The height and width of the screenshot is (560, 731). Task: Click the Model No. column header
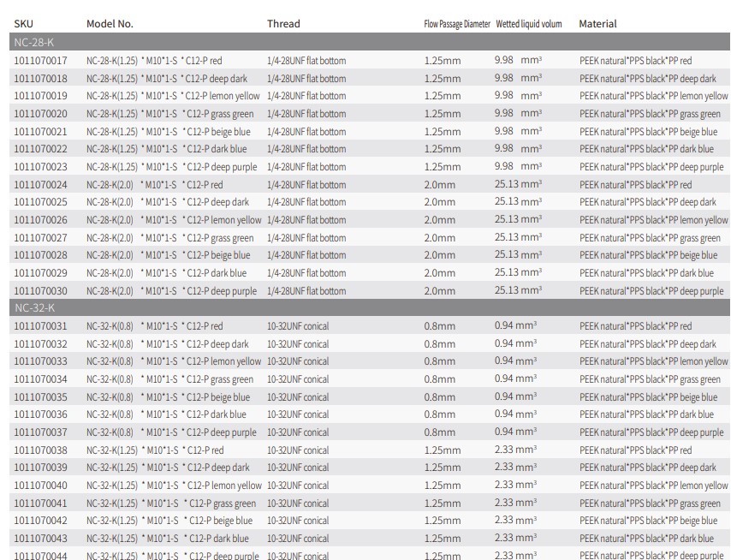pyautogui.click(x=110, y=24)
